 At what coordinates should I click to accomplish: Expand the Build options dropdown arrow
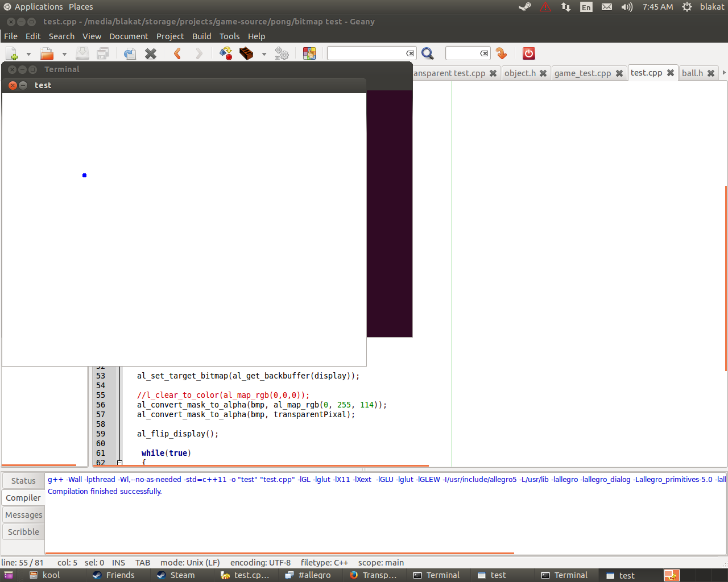coord(264,54)
